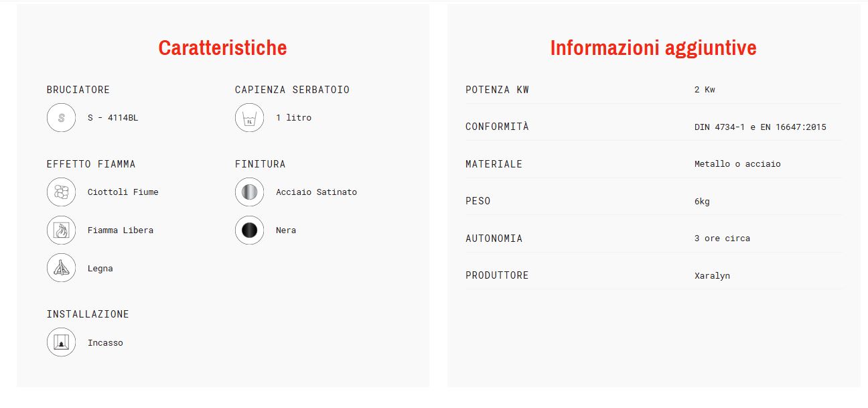This screenshot has width=868, height=408.
Task: Choose the Acciaio Satinato finish swatch
Action: [x=249, y=192]
